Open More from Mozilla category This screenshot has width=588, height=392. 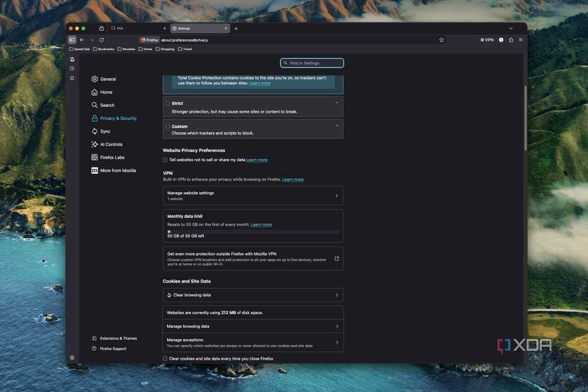(114, 170)
